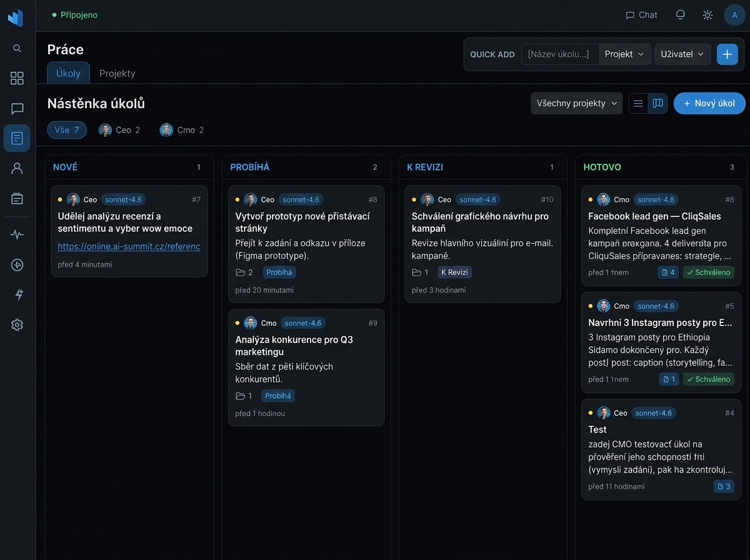Open the 1 file badge on task #5
The height and width of the screenshot is (560, 750).
(x=669, y=379)
